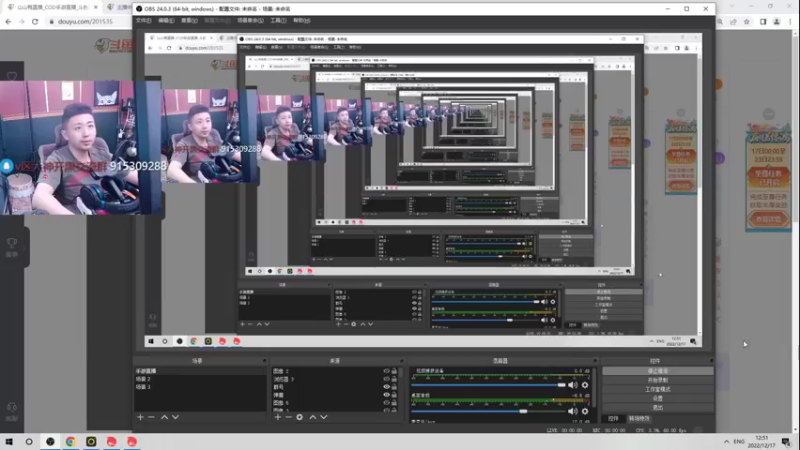Screen dimensions: 800x450
Task: Open the 帮助(H) menu in OBS
Action: [302, 20]
